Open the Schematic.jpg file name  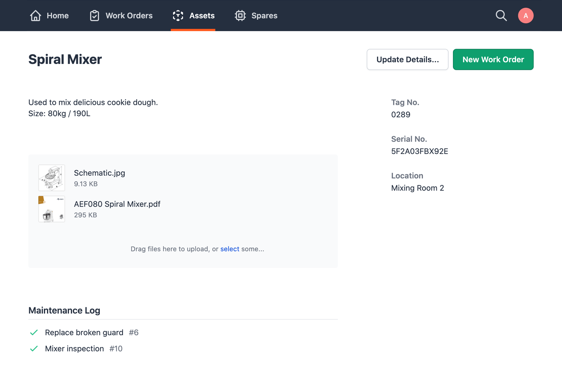pos(99,173)
